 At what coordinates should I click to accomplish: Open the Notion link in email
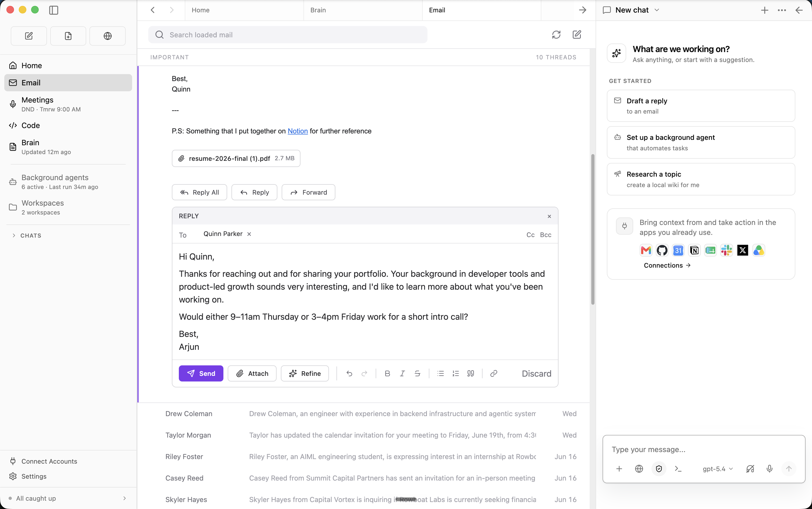pos(298,131)
